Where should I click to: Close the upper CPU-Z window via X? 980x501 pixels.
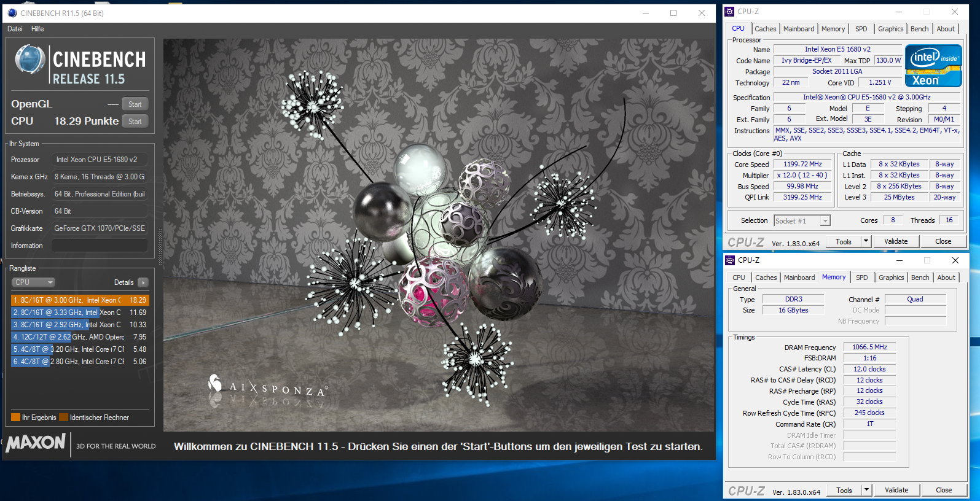tap(954, 12)
